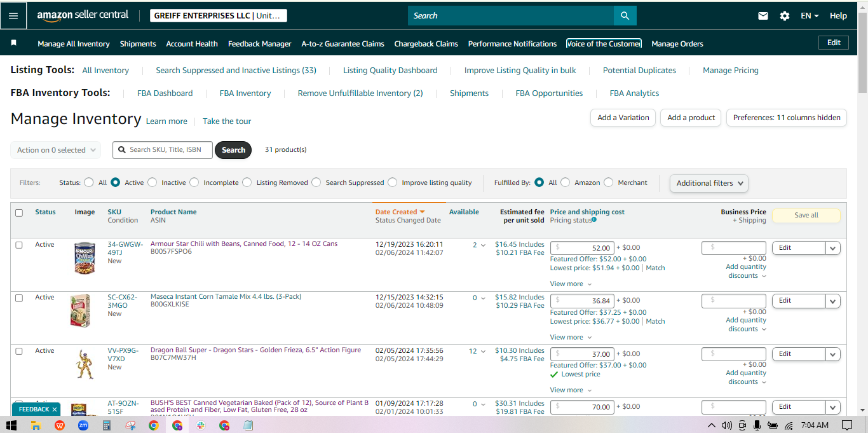Screen dimensions: 868x433
Task: Click Match link for Armour Chili lowest price
Action: (x=655, y=268)
